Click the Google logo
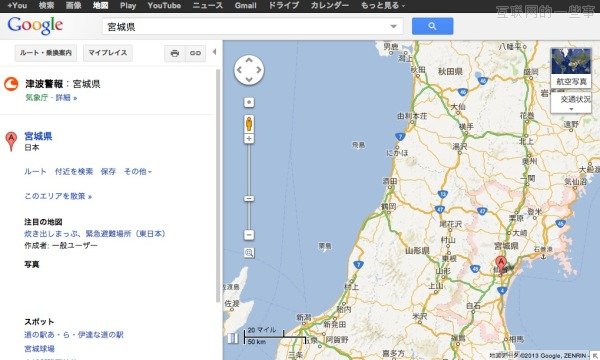 35,26
